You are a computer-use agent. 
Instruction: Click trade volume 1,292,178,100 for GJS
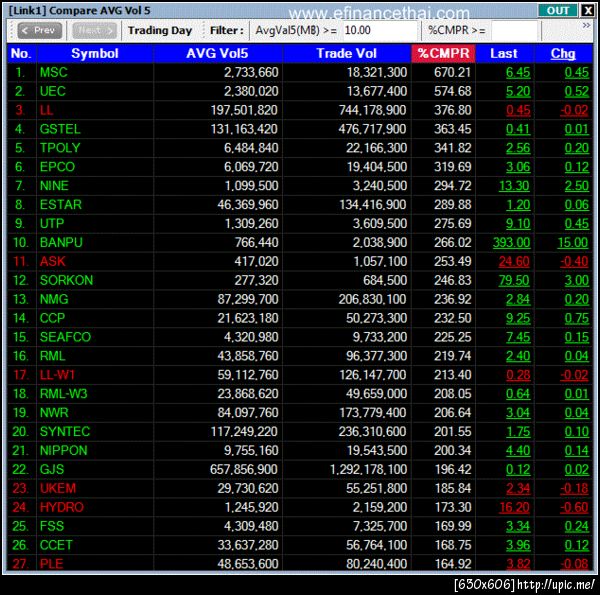(368, 469)
